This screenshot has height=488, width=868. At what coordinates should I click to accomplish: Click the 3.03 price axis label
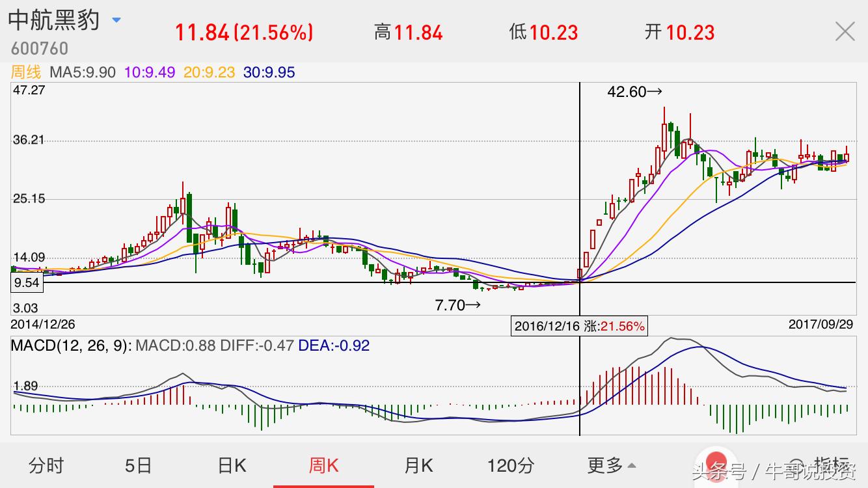(x=25, y=308)
